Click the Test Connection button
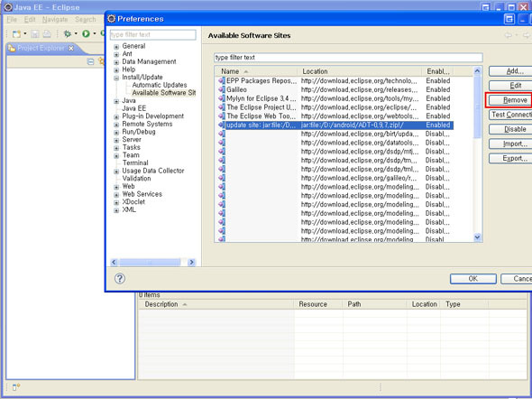The width and height of the screenshot is (532, 399). [510, 115]
